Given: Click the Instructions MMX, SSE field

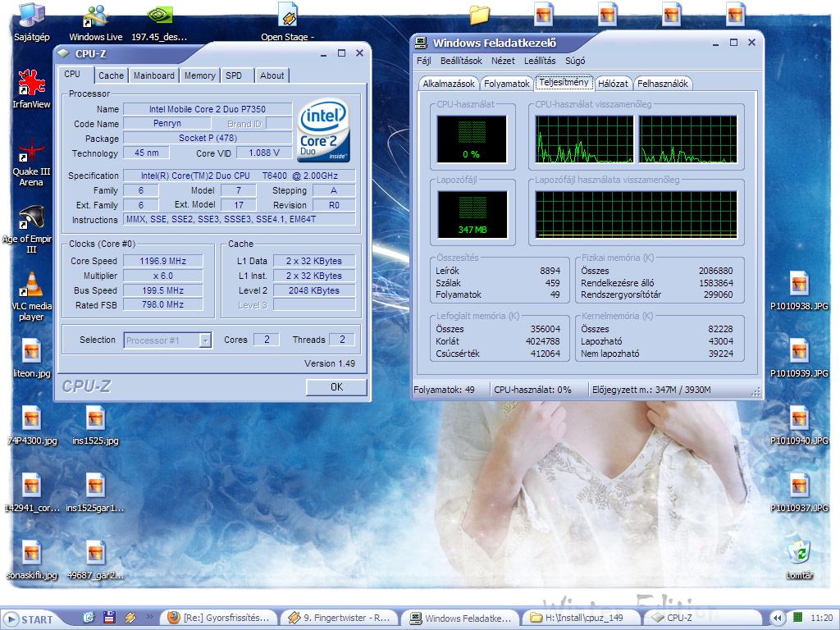Looking at the screenshot, I should click(x=239, y=219).
